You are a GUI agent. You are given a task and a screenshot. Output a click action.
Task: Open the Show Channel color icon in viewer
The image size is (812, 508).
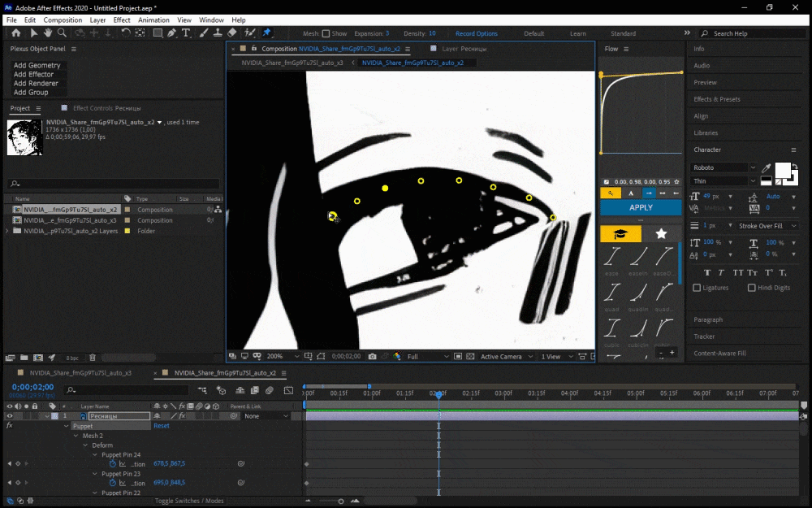click(x=397, y=357)
